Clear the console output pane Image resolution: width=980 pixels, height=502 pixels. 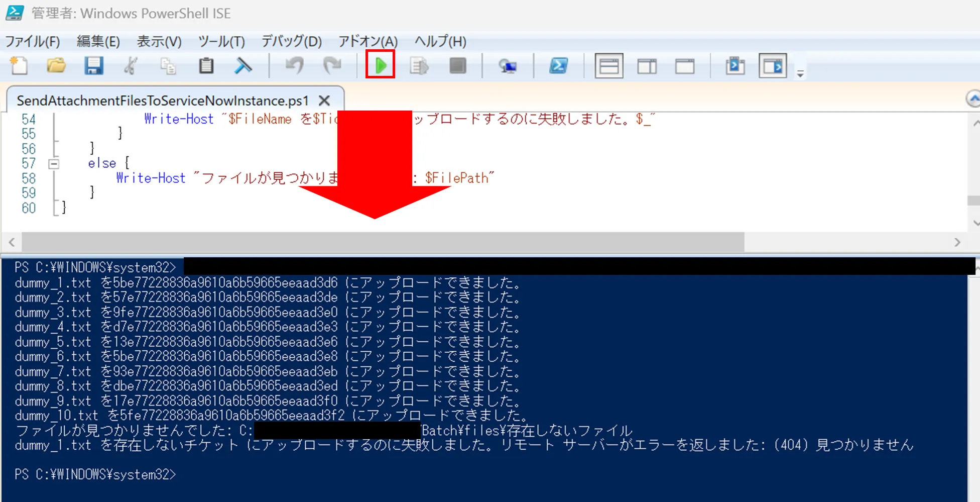coord(243,65)
